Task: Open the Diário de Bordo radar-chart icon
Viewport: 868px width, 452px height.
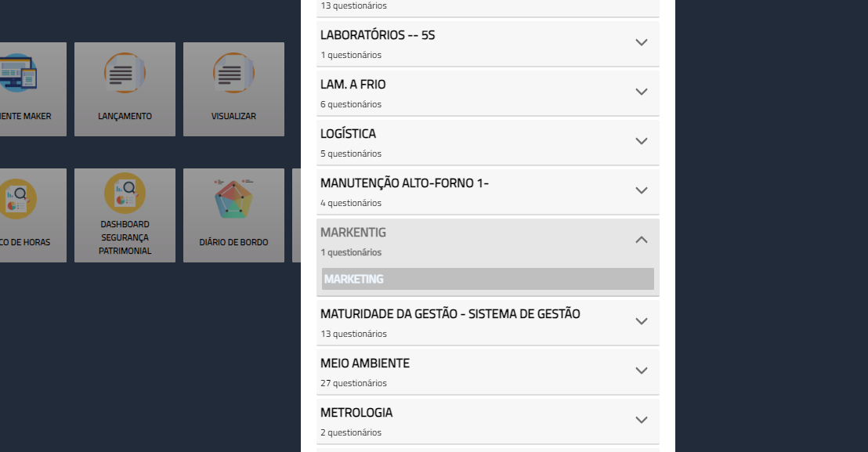Action: (233, 199)
